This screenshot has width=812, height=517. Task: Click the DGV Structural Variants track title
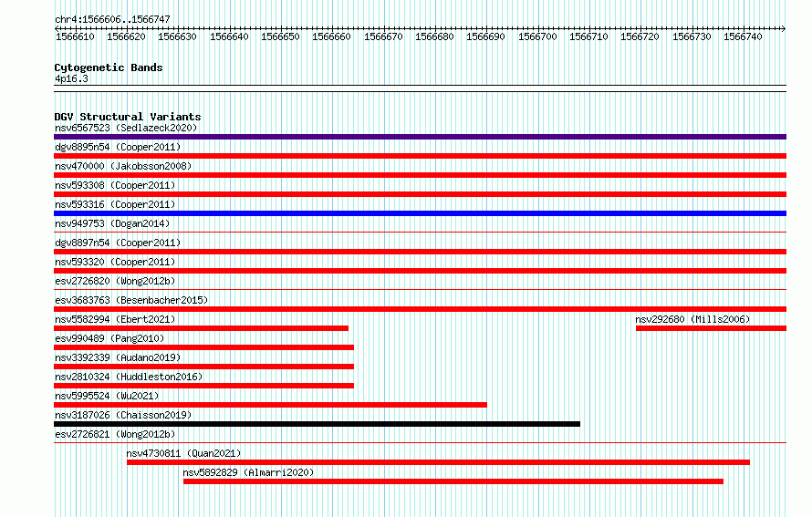click(x=128, y=117)
